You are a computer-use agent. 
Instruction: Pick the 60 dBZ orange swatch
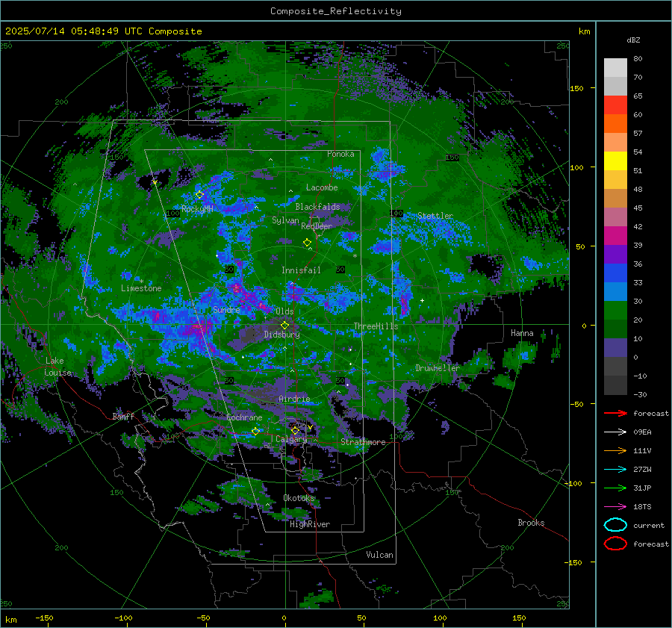point(615,123)
